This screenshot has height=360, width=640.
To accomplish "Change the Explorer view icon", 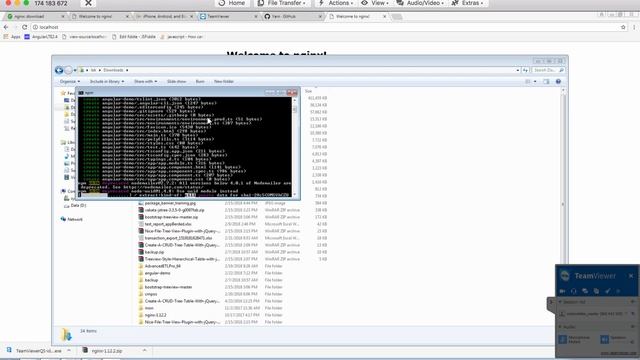I will click(528, 82).
